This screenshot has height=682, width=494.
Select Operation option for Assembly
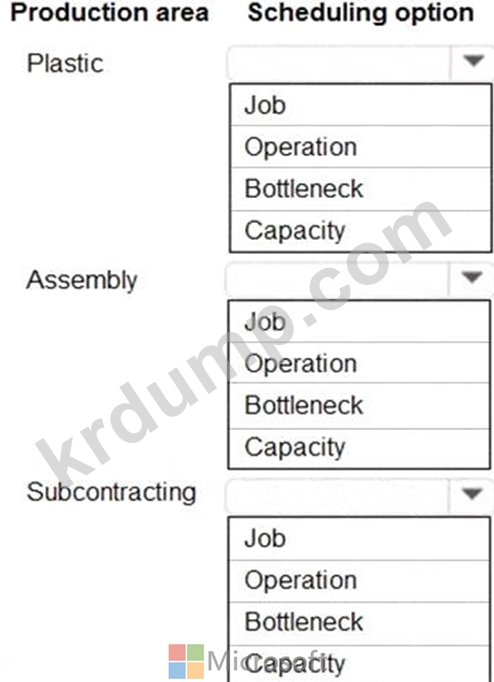[x=359, y=363]
